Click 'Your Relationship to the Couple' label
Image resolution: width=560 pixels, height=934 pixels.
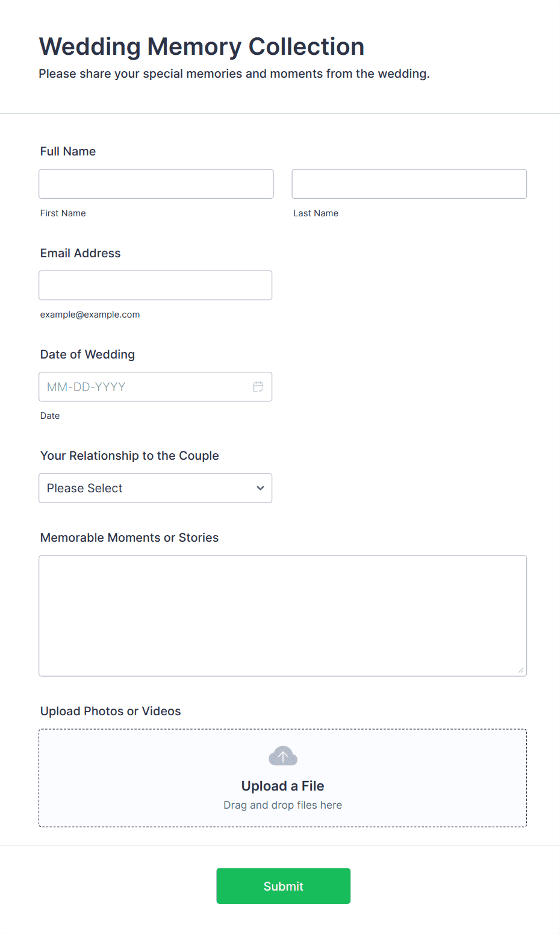[x=129, y=456]
